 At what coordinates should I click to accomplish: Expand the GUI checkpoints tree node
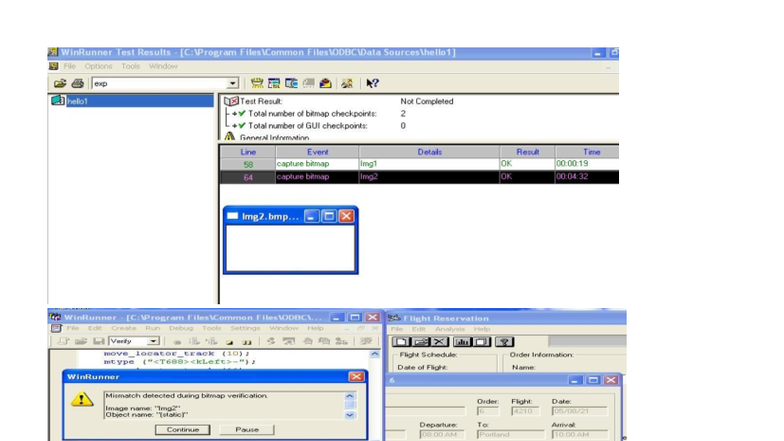(x=234, y=126)
